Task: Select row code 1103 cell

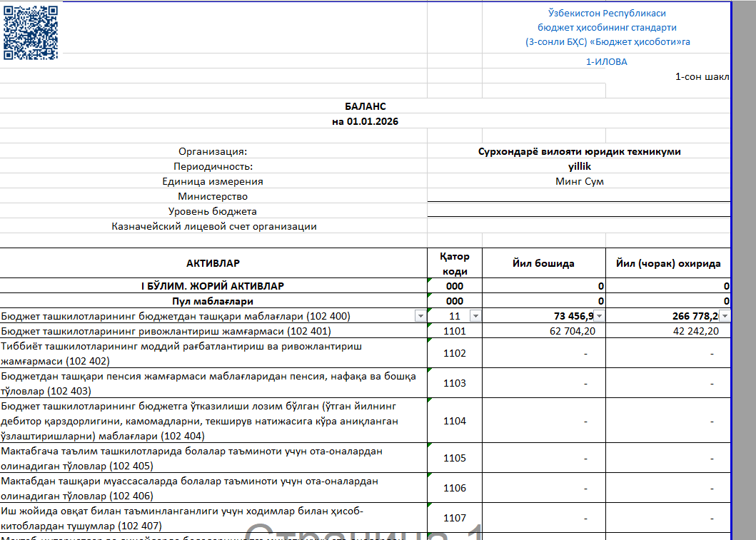Action: tap(455, 383)
